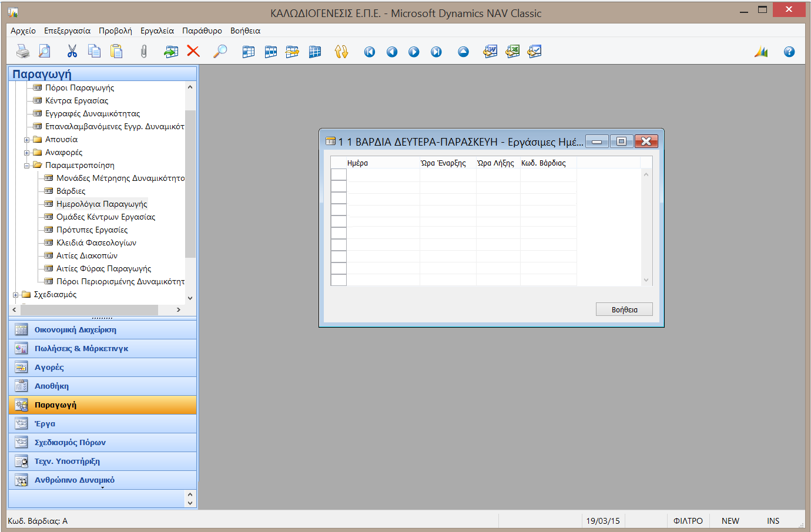
Task: Select Κλειδιά Φασεολογίων tree item
Action: point(96,243)
